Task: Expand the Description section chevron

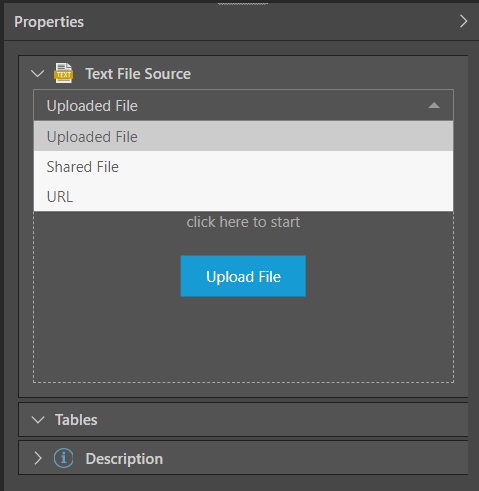Action: [x=38, y=458]
